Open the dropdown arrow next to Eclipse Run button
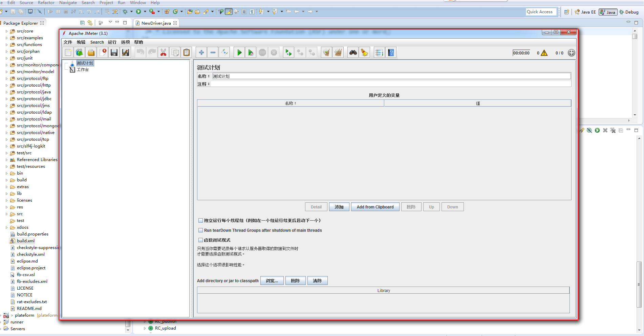This screenshot has height=336, width=644. [145, 12]
